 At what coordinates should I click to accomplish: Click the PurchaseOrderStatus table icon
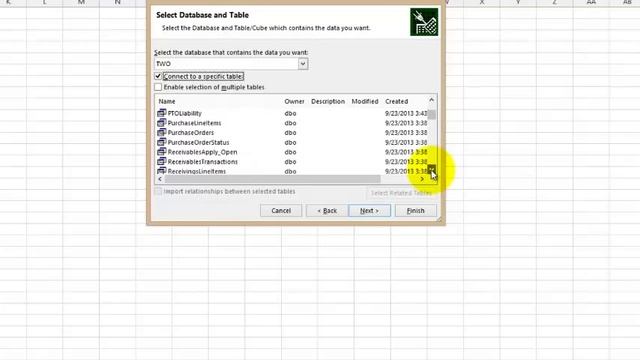click(x=162, y=142)
